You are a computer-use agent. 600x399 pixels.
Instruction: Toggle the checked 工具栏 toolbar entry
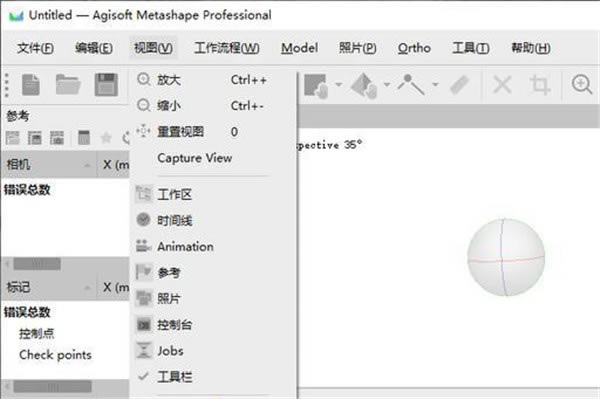point(213,377)
